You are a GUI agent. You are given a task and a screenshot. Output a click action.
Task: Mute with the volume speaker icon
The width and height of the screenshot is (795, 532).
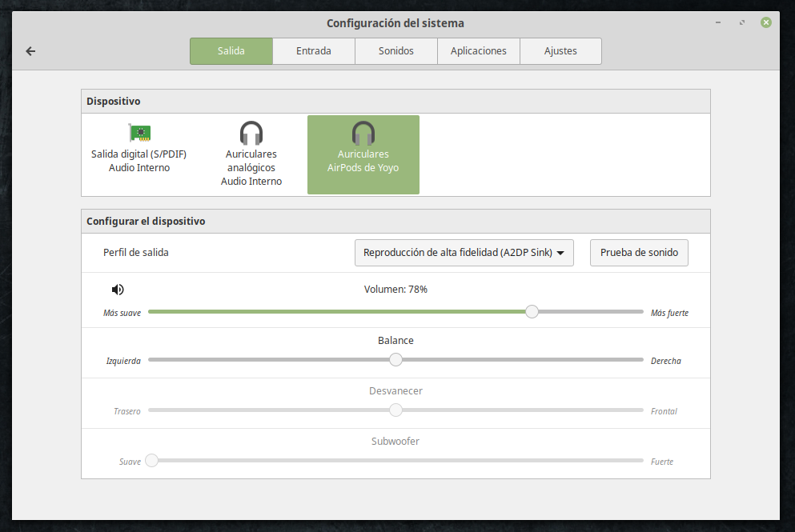118,290
